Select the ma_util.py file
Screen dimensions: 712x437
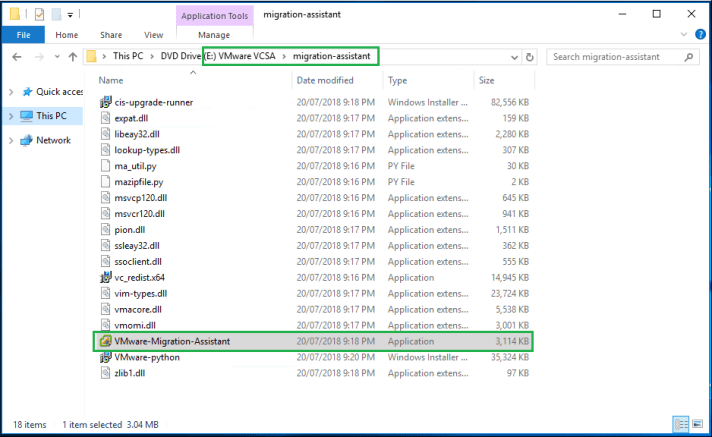[137, 165]
